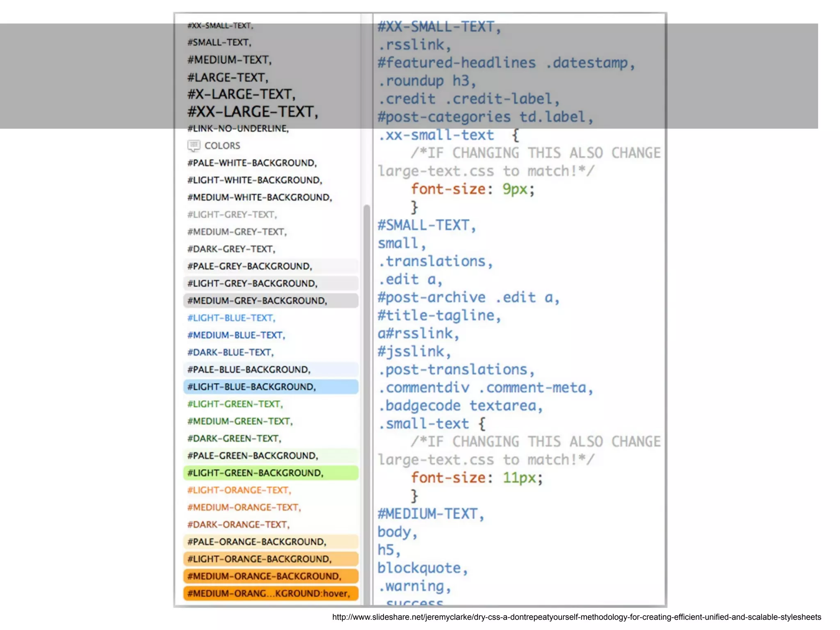Select #LIGHT-ORANGE-BACKGROUND row
Screen dimensions: 840x630
271,559
